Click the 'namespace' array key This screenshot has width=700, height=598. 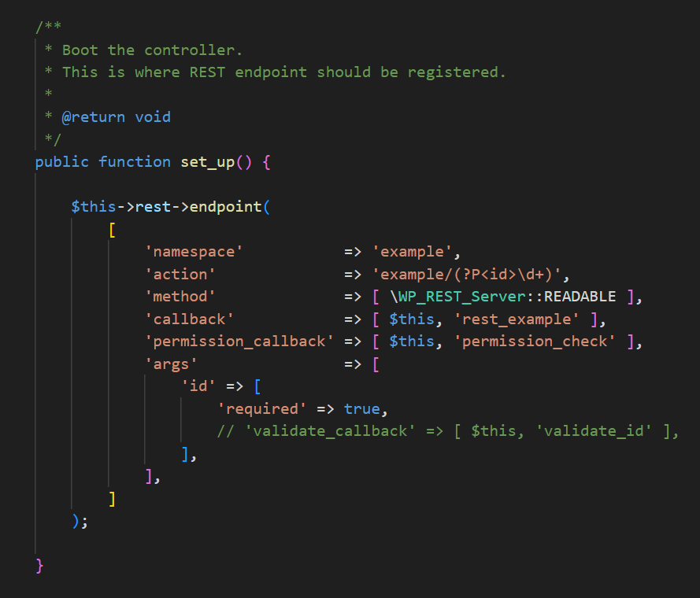194,252
